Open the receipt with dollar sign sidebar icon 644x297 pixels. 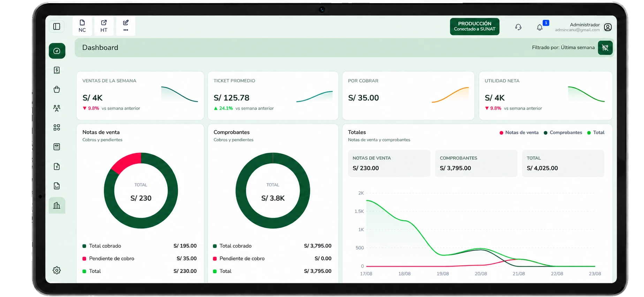[57, 70]
